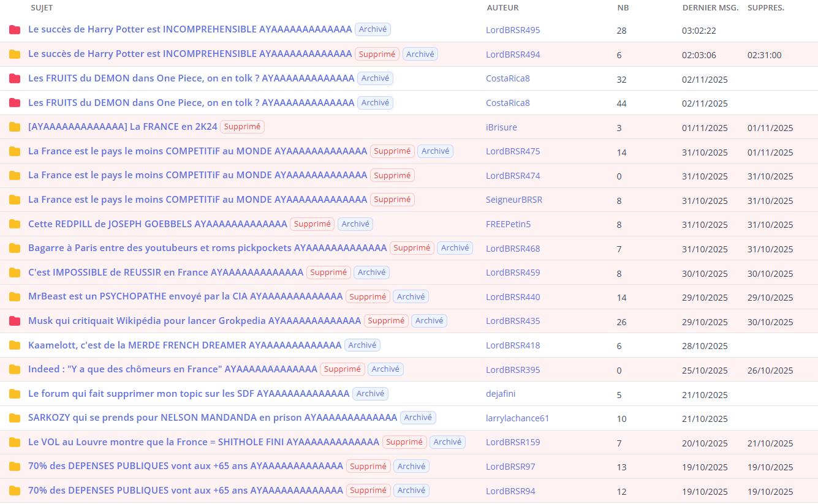Click the folder icon beside the SARKOZY topic
The height and width of the screenshot is (504, 818).
coord(15,418)
